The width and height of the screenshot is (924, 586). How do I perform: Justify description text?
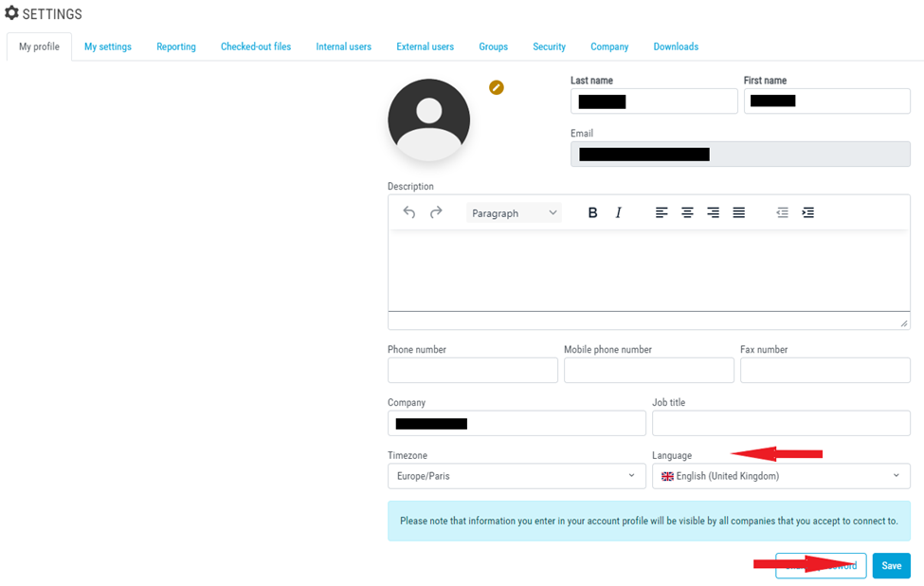[x=739, y=212]
